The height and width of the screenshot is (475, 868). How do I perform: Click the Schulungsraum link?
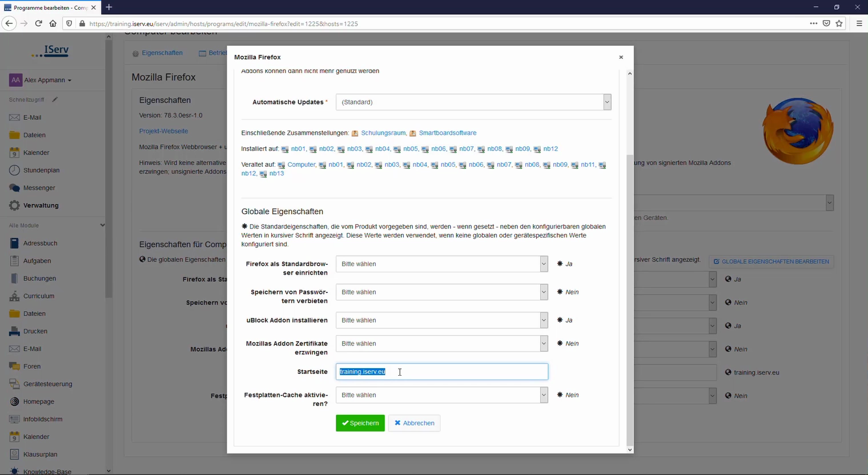pos(383,133)
